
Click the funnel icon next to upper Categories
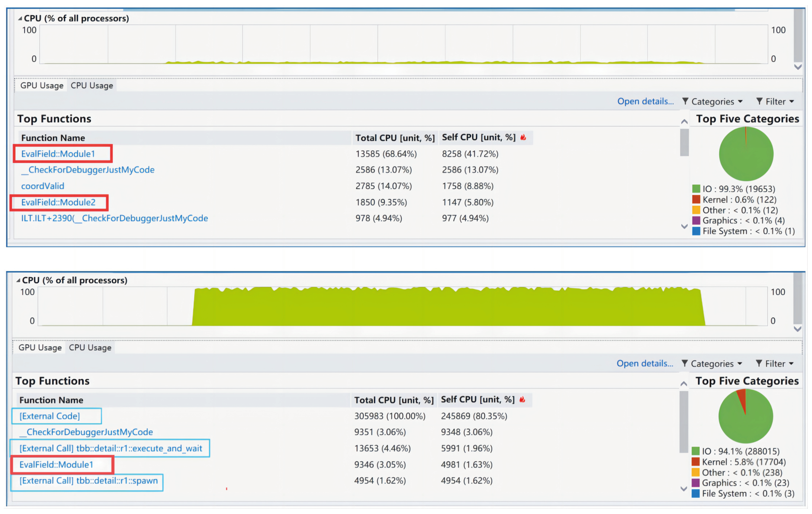685,101
